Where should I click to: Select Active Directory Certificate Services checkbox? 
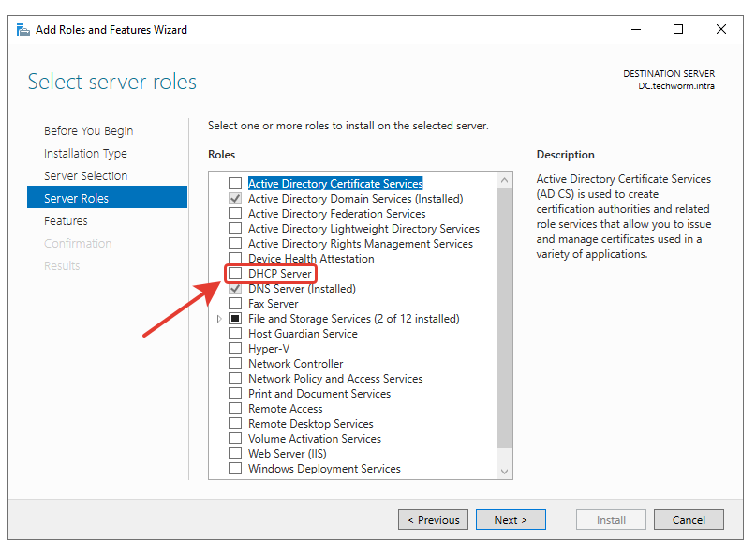click(x=235, y=184)
